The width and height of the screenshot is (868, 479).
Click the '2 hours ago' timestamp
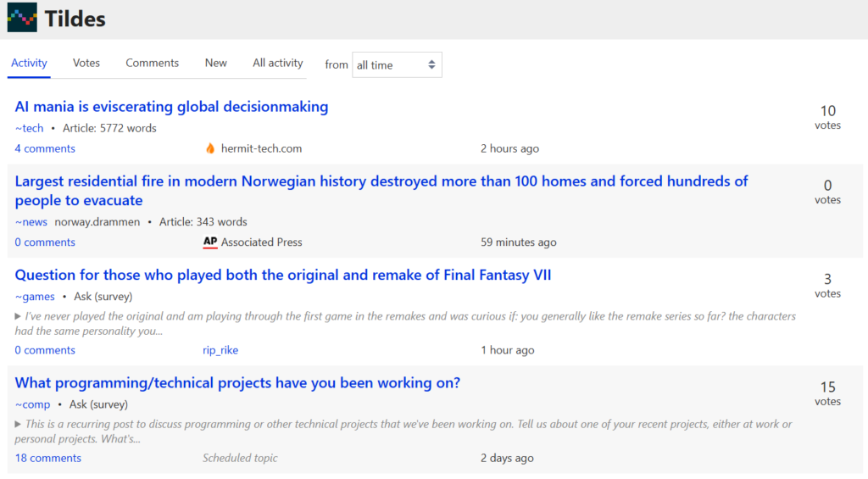pos(509,148)
